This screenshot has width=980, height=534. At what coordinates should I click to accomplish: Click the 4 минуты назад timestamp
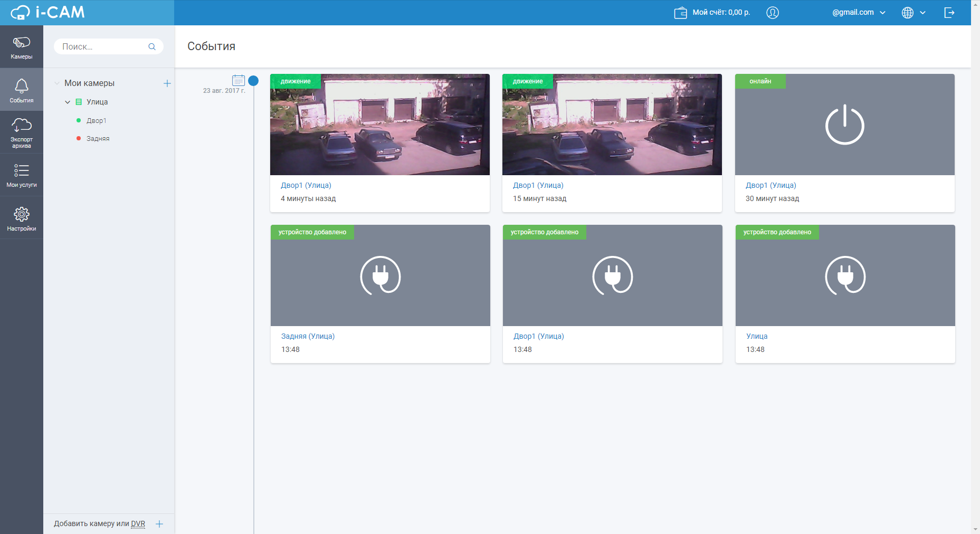[308, 199]
